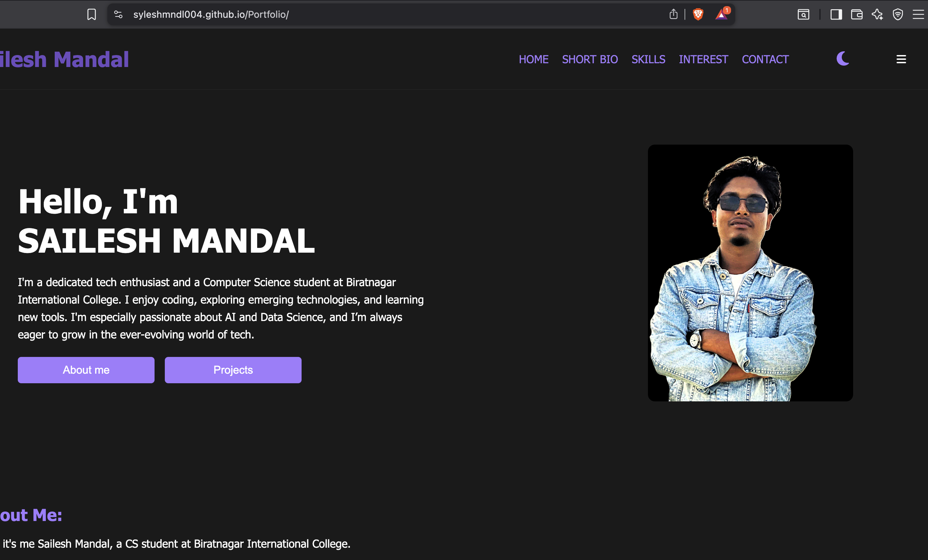
Task: Open site settings icon beside URL
Action: [118, 15]
